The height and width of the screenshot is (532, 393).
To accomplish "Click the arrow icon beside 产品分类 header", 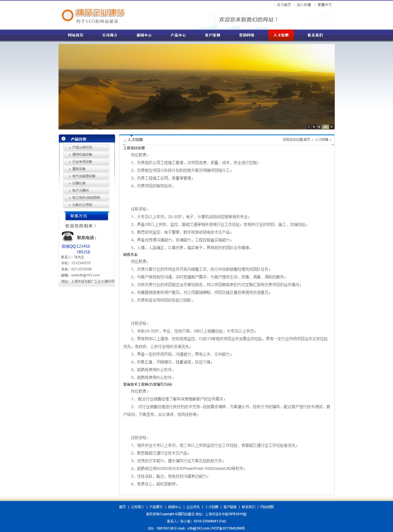I will 63,139.
